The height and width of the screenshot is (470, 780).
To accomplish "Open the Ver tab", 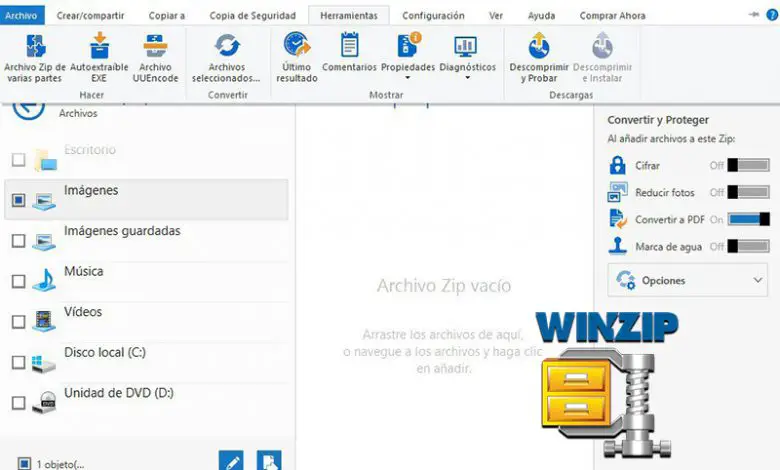I will [496, 15].
